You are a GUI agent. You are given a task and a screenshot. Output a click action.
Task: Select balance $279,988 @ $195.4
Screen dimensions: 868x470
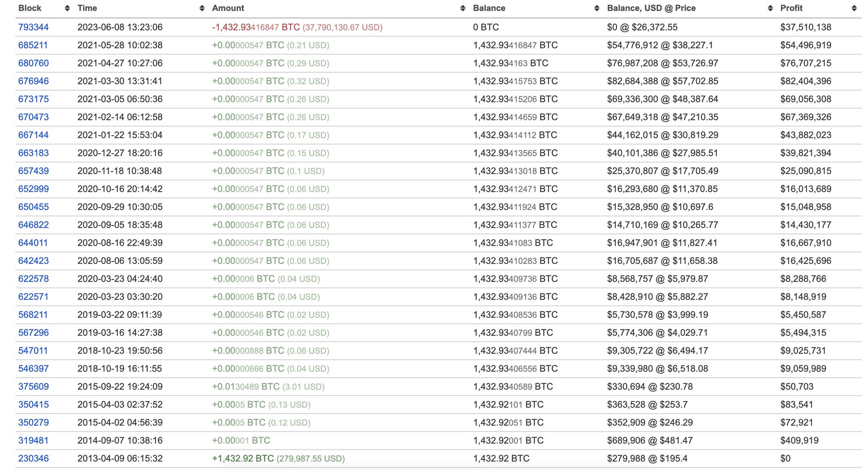pos(647,459)
